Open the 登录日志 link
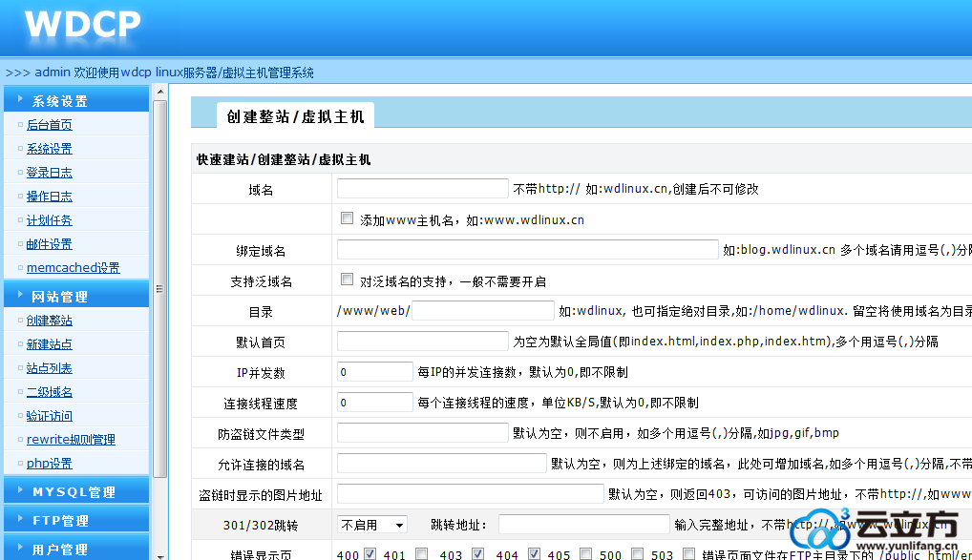The image size is (972, 560). (49, 173)
